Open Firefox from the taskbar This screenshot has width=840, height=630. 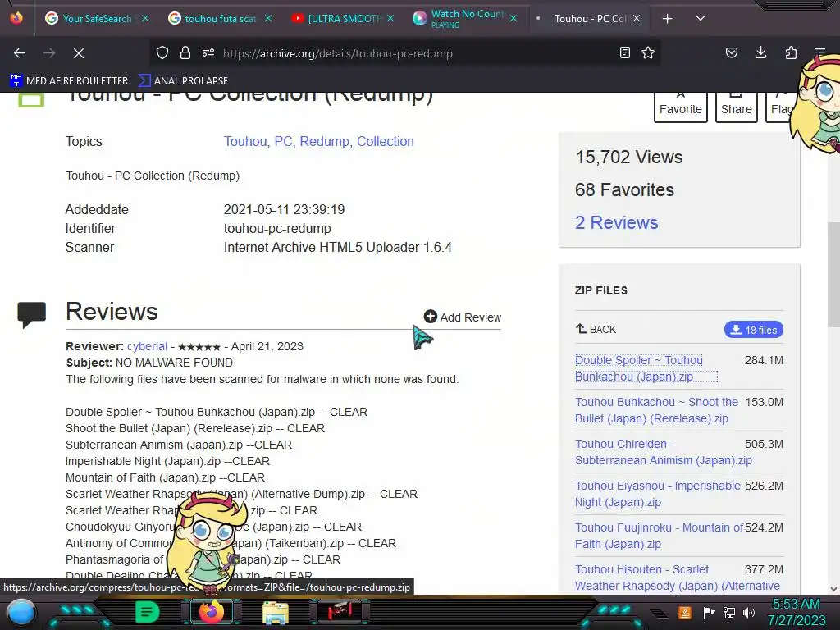point(211,612)
